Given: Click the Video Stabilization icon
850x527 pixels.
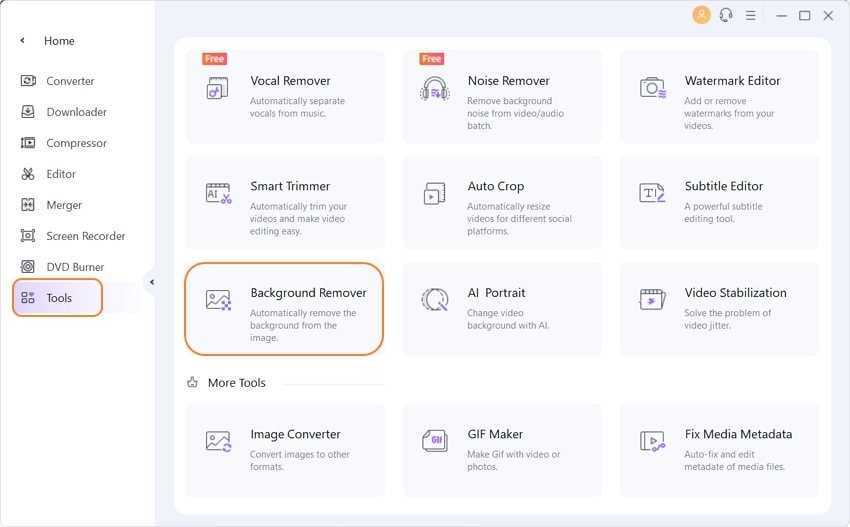Looking at the screenshot, I should coord(652,299).
